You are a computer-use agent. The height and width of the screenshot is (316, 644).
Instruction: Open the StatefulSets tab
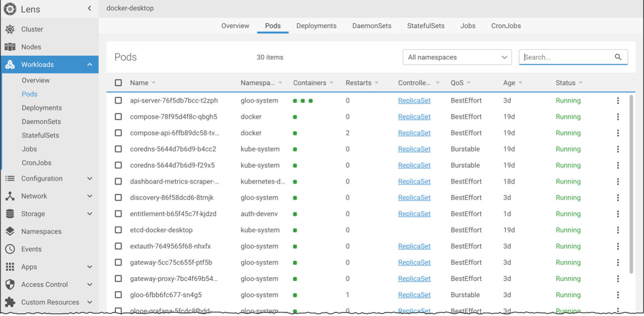(426, 26)
